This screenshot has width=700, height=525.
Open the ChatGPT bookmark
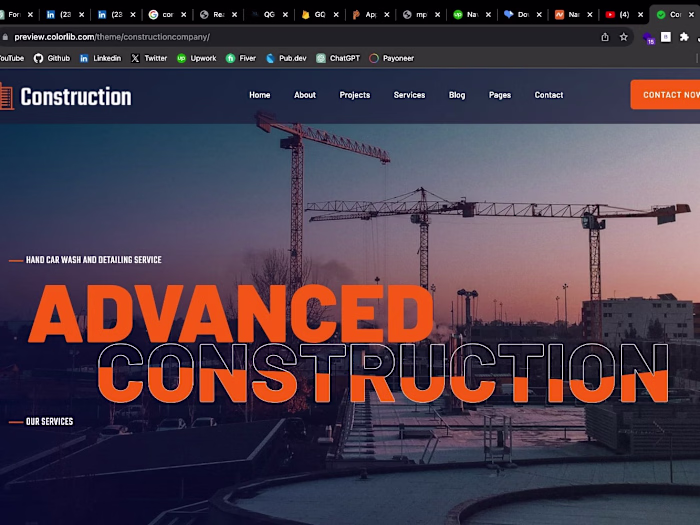pyautogui.click(x=338, y=58)
